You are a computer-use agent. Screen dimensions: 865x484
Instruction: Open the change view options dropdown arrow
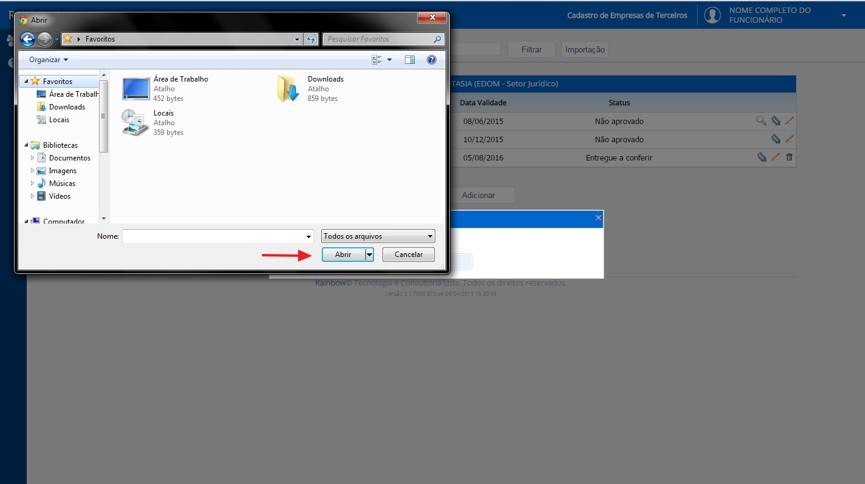pyautogui.click(x=389, y=60)
